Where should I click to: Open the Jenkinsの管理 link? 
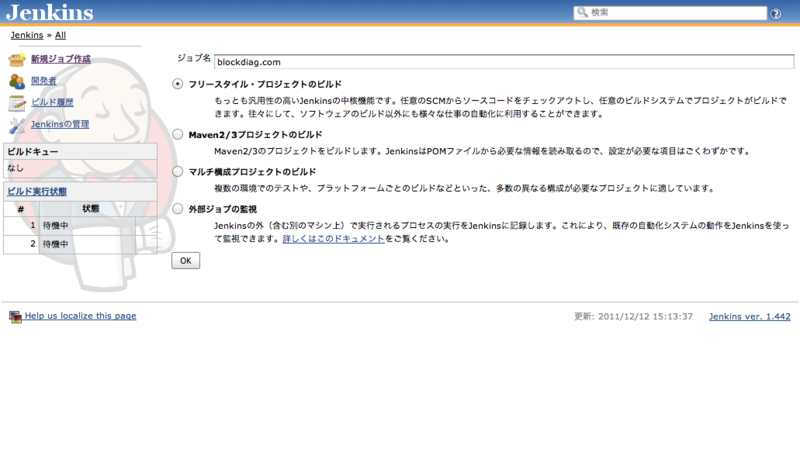coord(60,124)
